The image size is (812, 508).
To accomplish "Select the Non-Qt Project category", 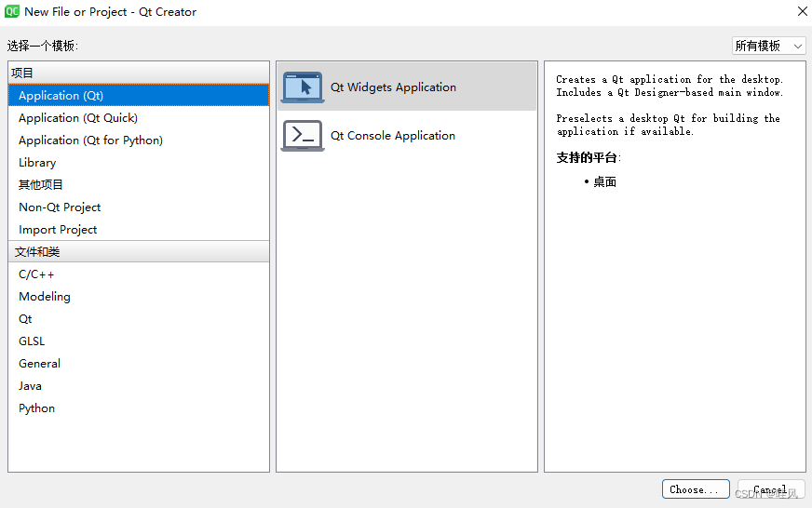I will (139, 207).
